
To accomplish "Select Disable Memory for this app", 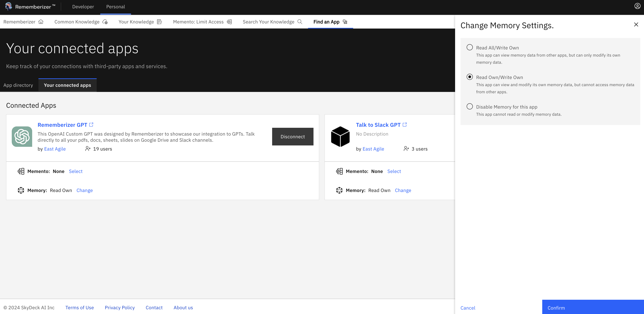I will coord(470,107).
